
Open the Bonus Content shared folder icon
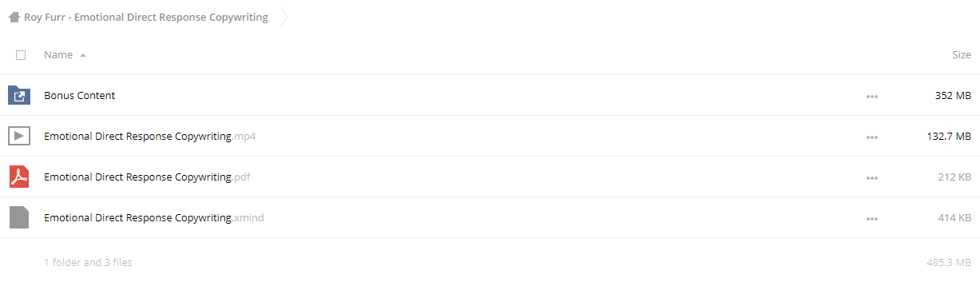[x=19, y=96]
